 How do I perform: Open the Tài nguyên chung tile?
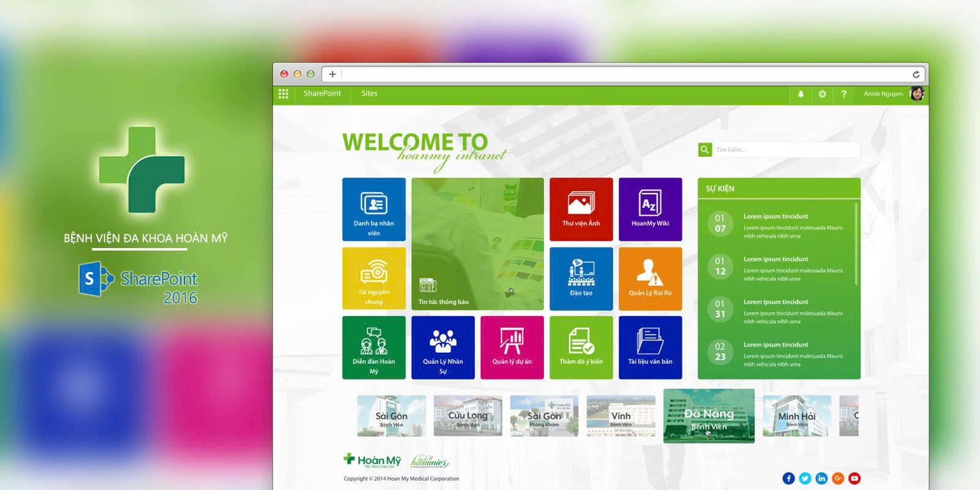[x=374, y=279]
